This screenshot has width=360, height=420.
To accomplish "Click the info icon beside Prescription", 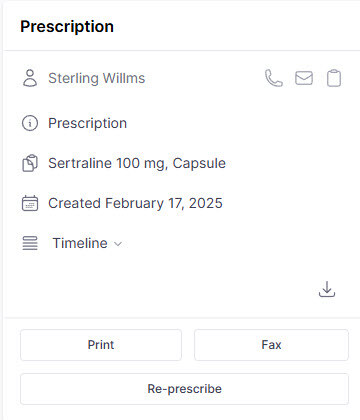I will (30, 123).
